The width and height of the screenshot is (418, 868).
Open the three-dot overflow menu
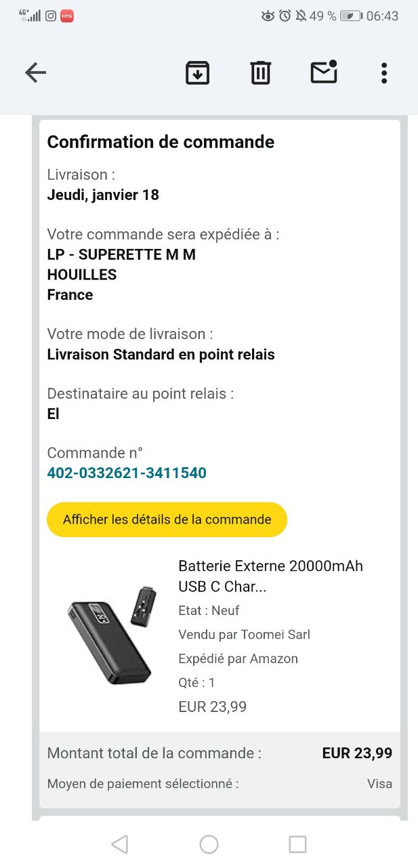click(383, 73)
